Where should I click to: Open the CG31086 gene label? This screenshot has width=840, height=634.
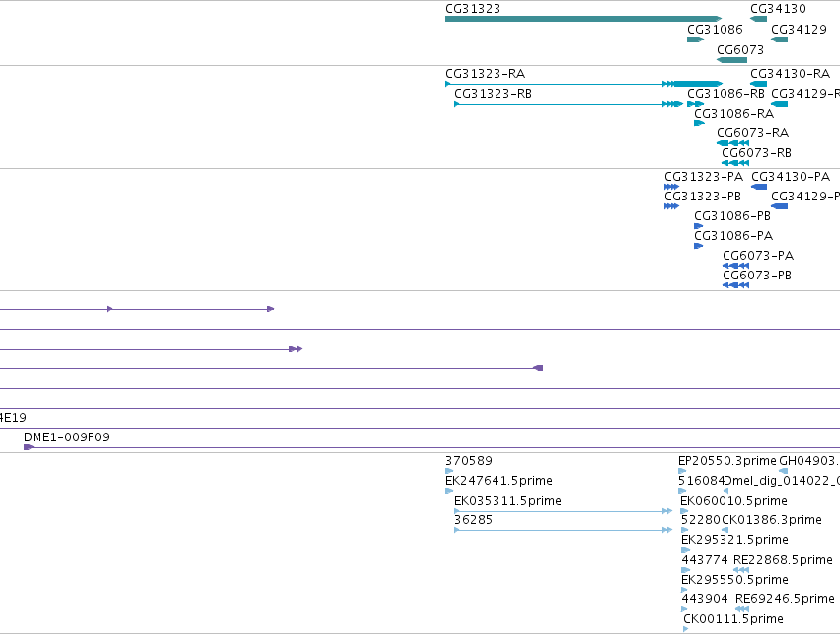pyautogui.click(x=715, y=30)
